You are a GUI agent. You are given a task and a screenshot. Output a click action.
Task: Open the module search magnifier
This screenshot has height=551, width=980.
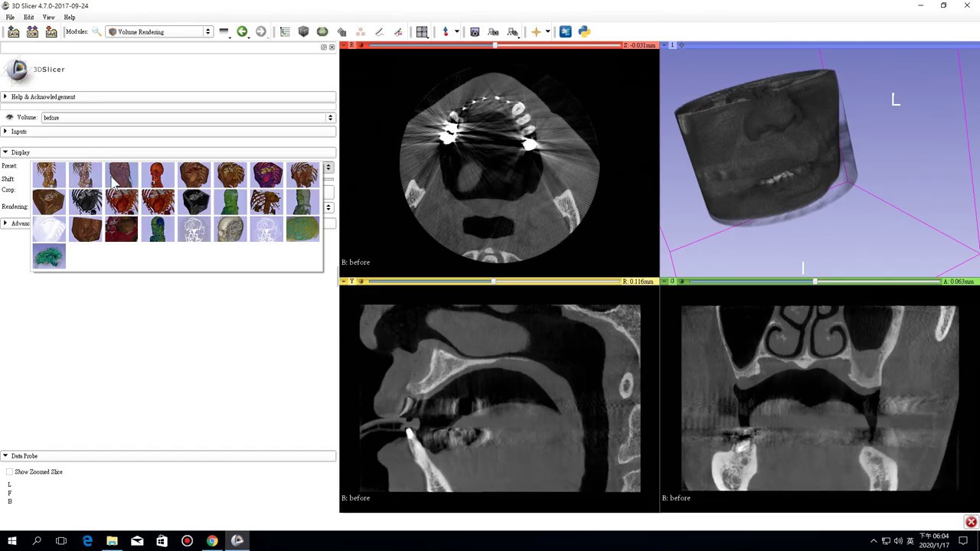[x=96, y=31]
